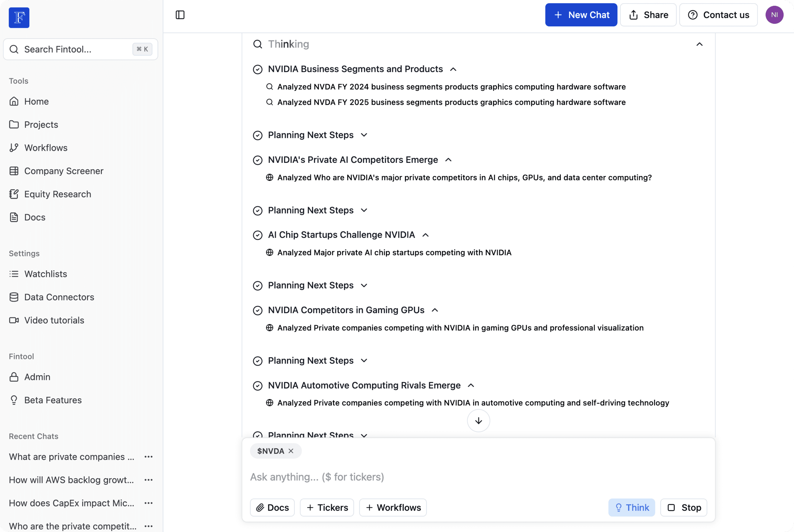
Task: Click the Home house icon
Action: point(14,102)
